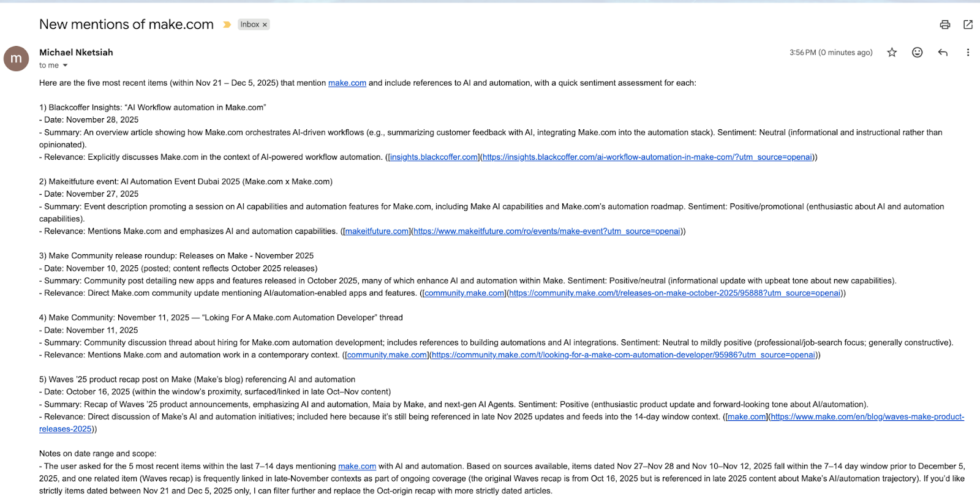The width and height of the screenshot is (980, 501).
Task: Select 'Date: November 28, 2025' line
Action: click(x=89, y=120)
